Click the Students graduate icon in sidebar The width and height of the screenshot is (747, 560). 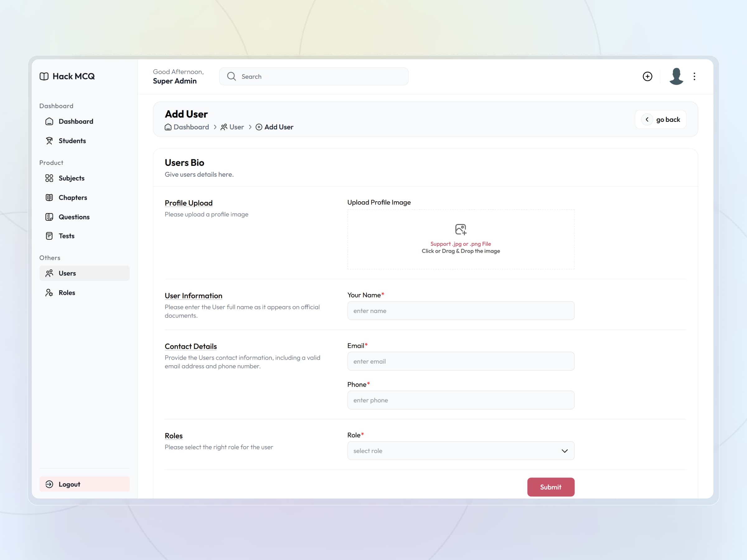49,141
